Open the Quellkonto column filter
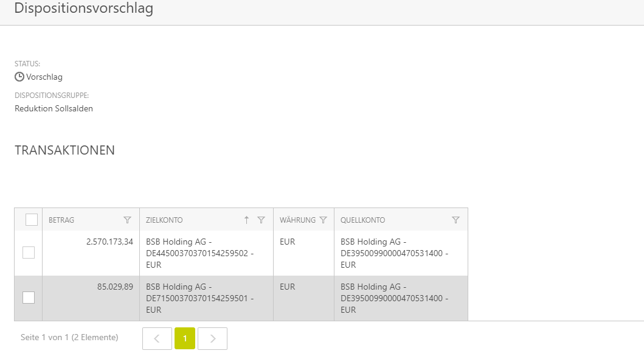Viewport: 644px width, 359px height. pyautogui.click(x=455, y=220)
